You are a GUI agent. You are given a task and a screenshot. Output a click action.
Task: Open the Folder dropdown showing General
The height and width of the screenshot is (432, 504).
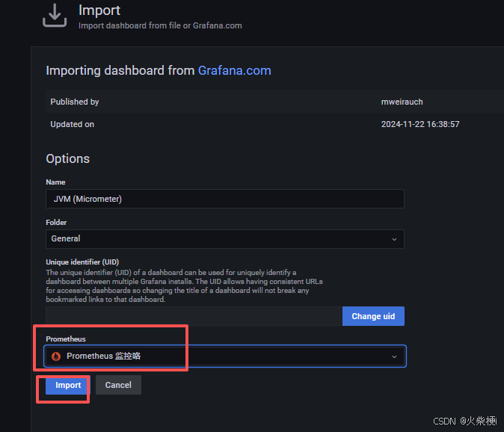click(225, 239)
